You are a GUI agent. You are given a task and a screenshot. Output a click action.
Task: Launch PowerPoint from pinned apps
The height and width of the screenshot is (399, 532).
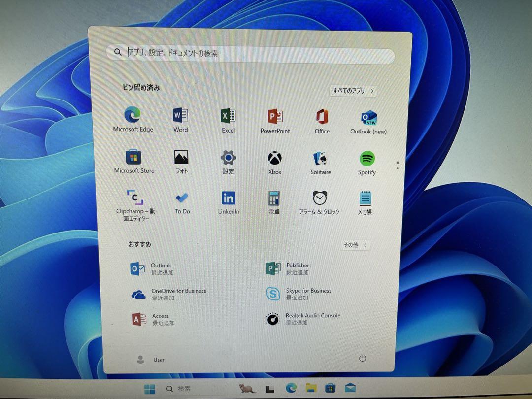click(275, 121)
